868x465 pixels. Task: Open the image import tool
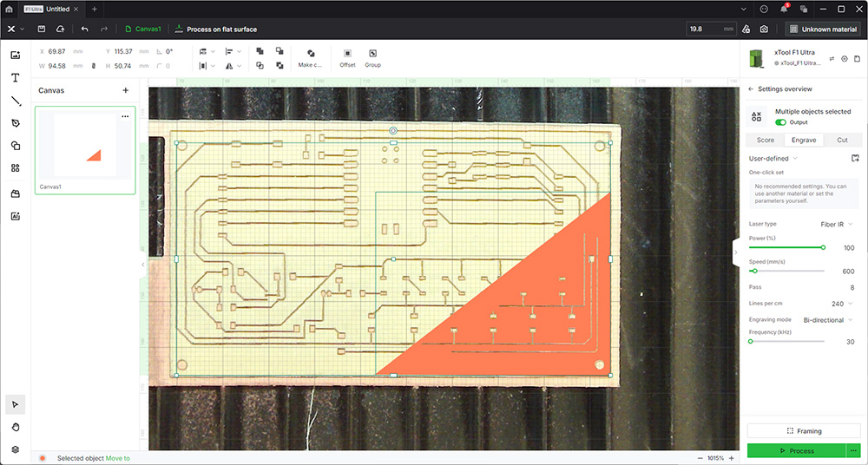click(16, 55)
